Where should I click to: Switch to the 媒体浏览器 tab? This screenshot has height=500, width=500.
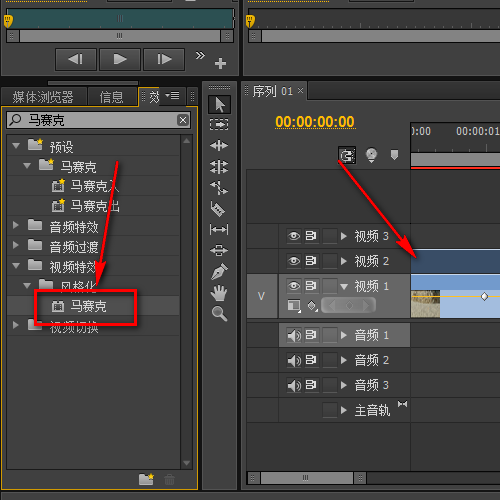point(43,97)
